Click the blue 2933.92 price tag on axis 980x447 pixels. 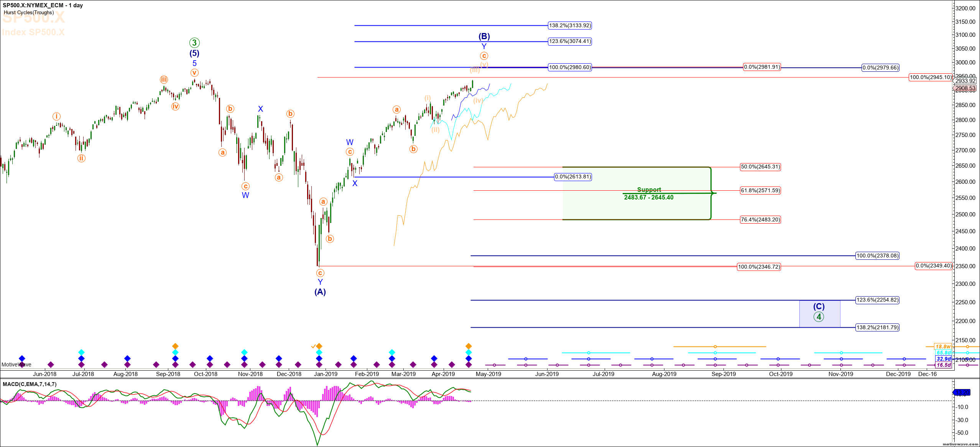click(x=965, y=81)
